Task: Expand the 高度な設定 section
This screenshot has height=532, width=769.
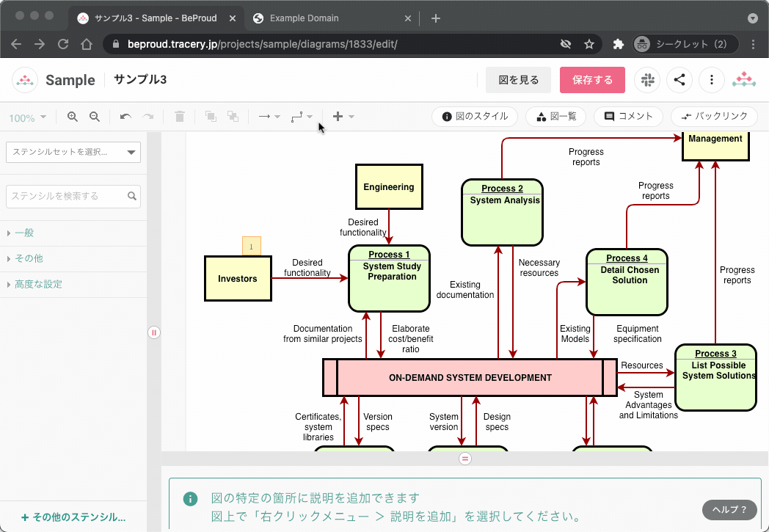Action: (x=38, y=284)
